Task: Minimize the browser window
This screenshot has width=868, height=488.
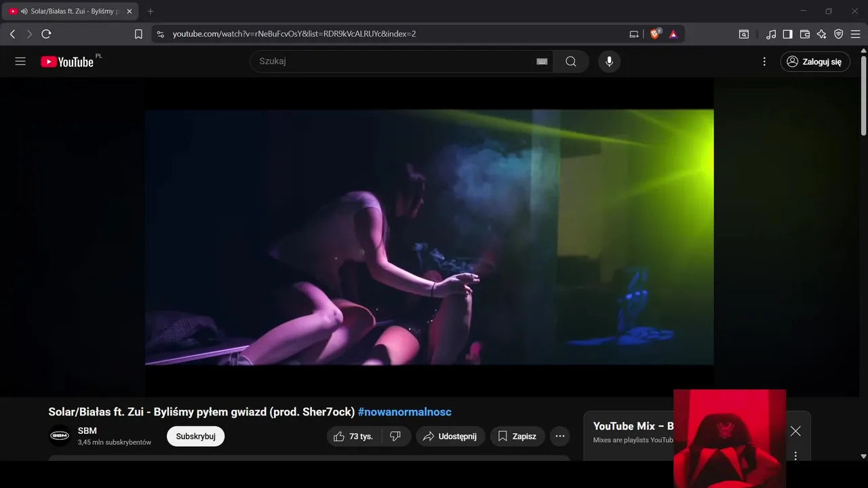Action: tap(804, 11)
